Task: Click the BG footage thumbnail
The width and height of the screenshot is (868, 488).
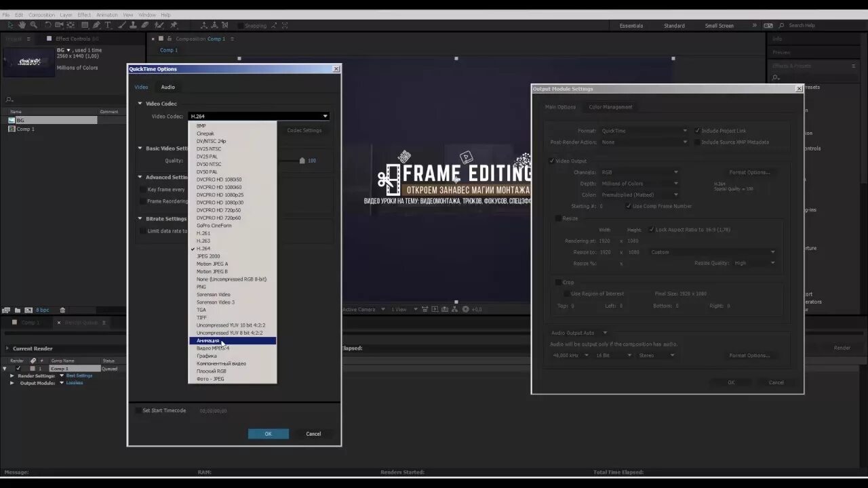Action: tap(29, 62)
